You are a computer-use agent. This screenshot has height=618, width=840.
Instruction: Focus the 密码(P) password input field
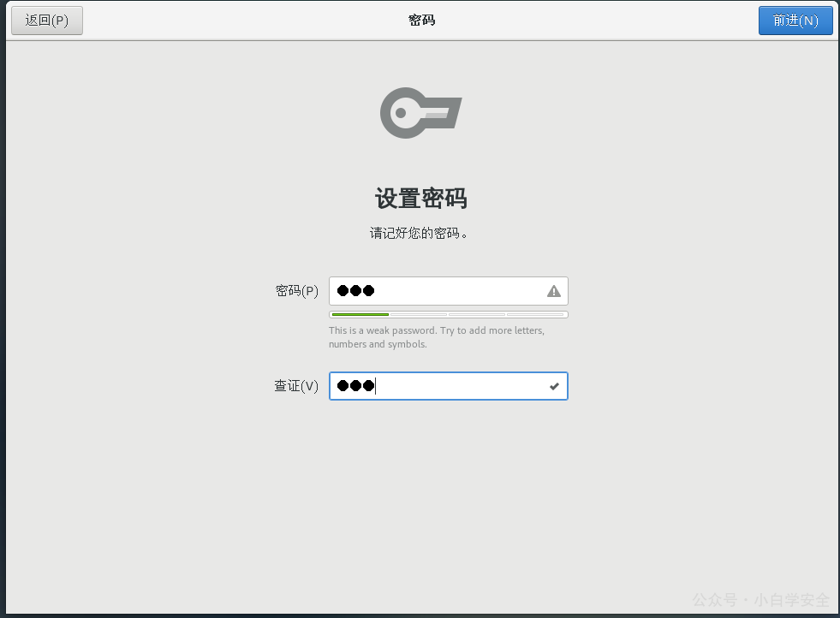point(449,291)
